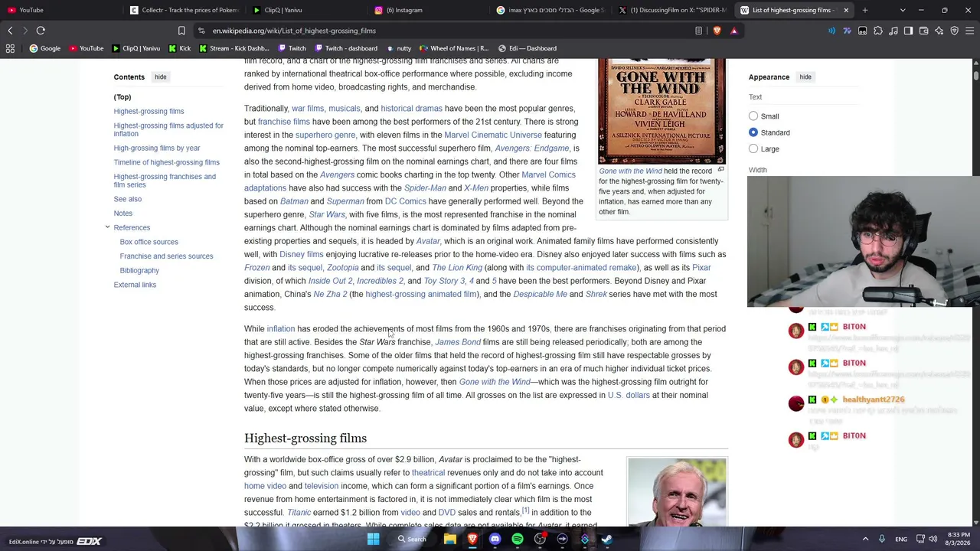Switch to the DiscussingFilm on X tab

(674, 10)
